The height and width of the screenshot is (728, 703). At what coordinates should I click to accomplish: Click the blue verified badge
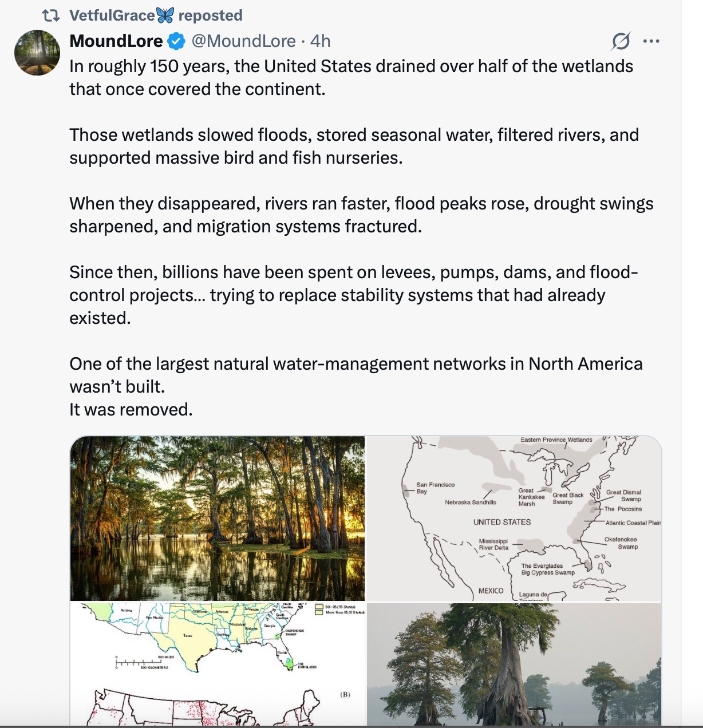176,41
